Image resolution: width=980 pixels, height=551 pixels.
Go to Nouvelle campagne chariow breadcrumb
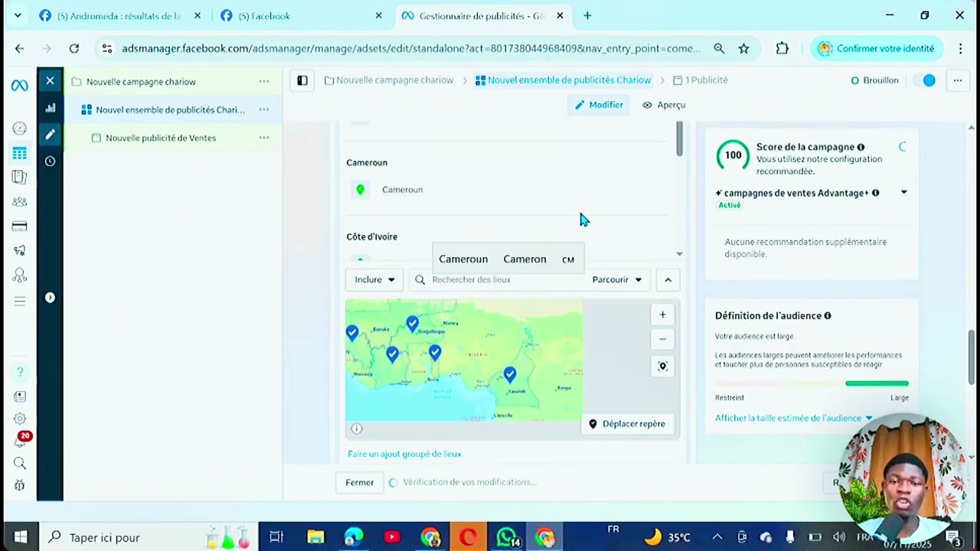389,80
